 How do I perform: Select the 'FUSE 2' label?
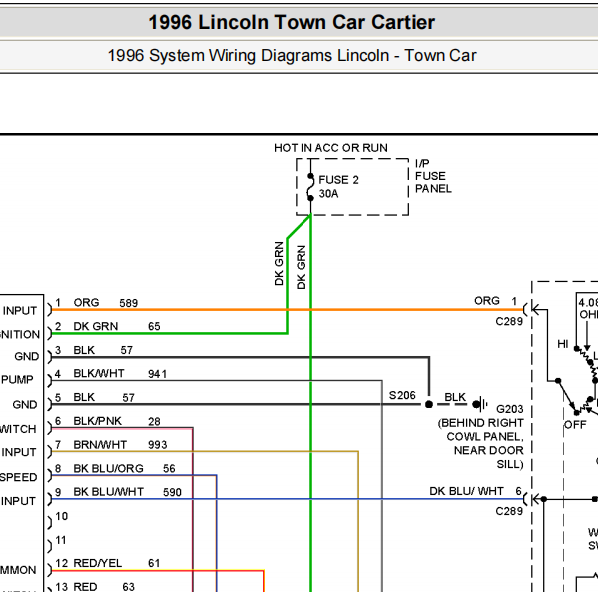[338, 180]
